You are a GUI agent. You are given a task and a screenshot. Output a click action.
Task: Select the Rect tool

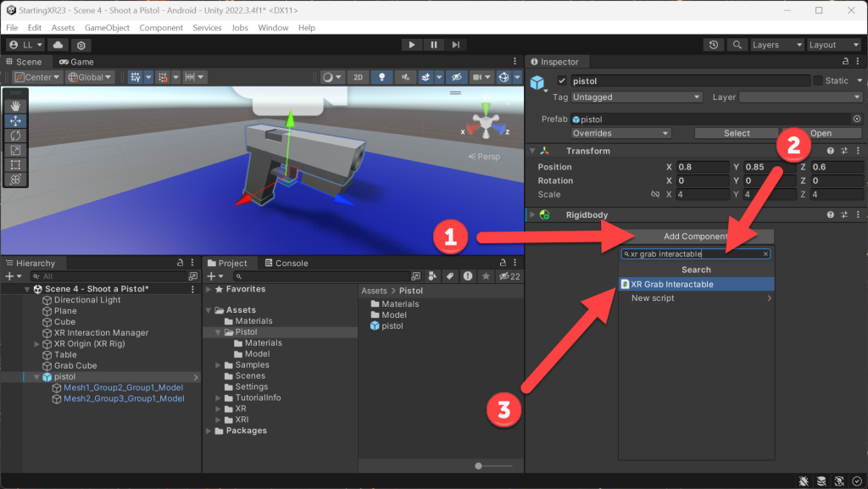[x=15, y=165]
